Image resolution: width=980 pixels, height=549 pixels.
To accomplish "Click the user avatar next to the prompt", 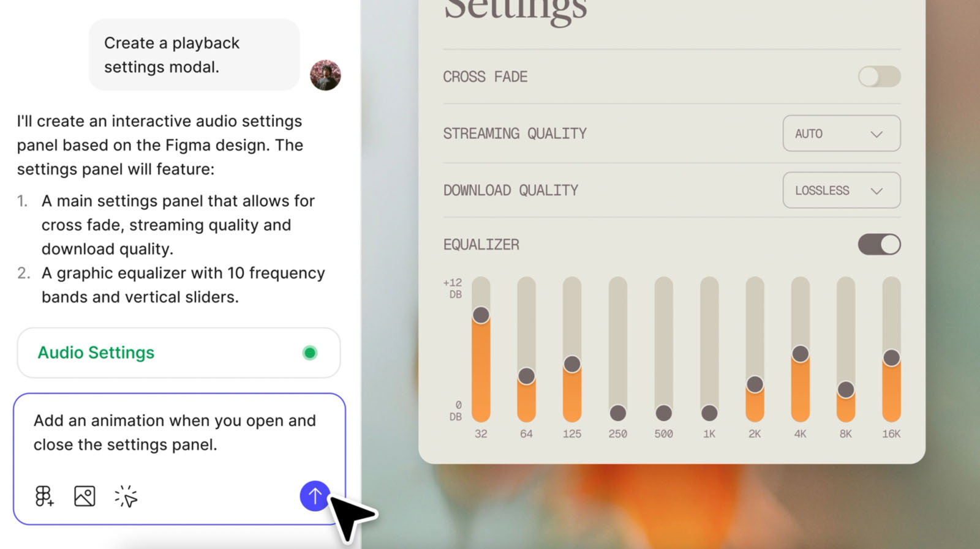I will point(326,75).
